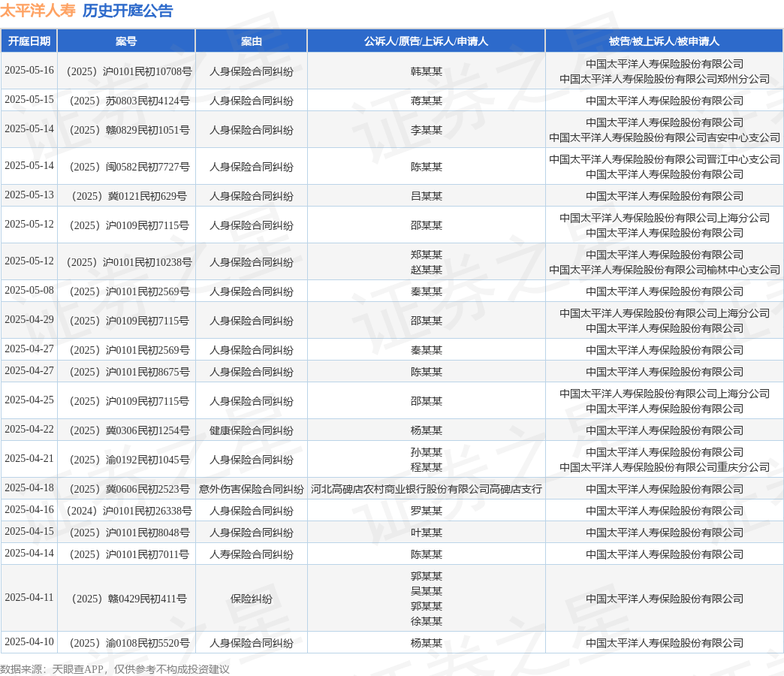
Task: Click plaintiff 蒋某某
Action: 426,101
